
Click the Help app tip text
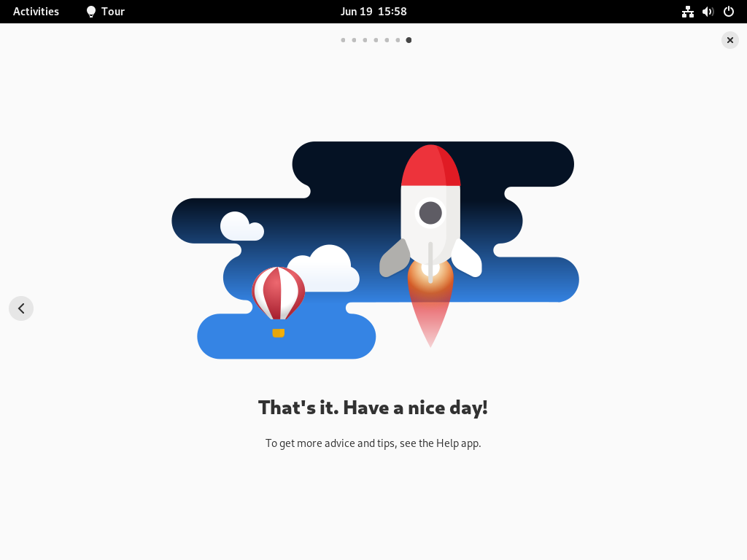coord(373,443)
